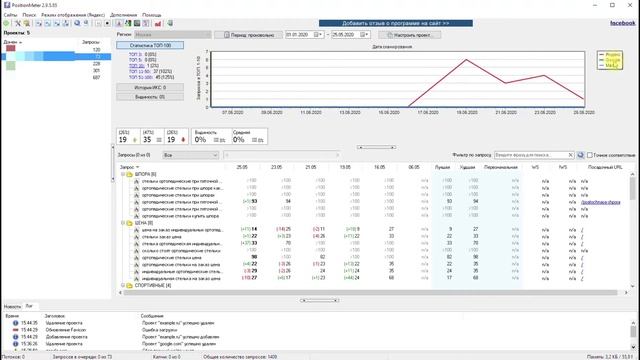Screen dimensions: 640x360
Task: Click the red favicon of the first project
Action: click(11, 49)
